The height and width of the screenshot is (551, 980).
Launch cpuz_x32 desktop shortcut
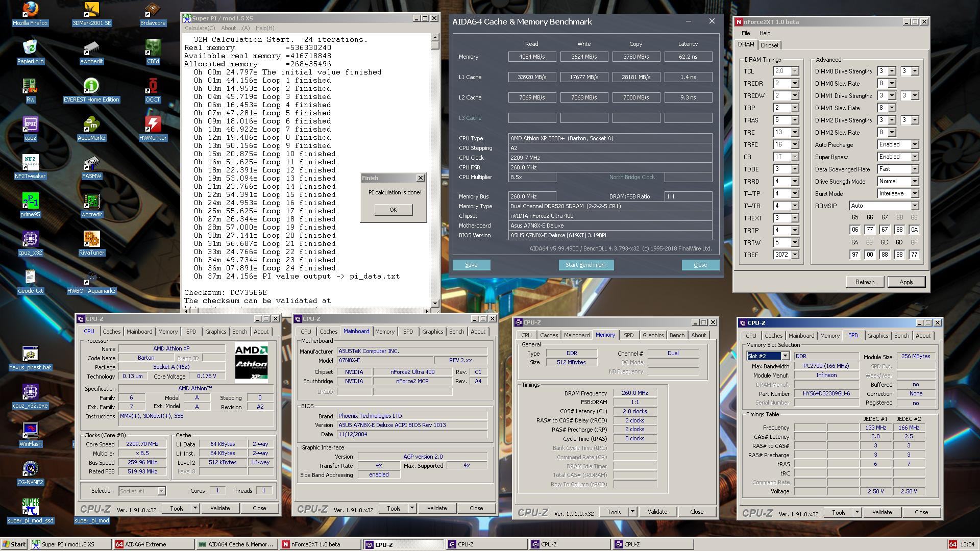pos(30,243)
